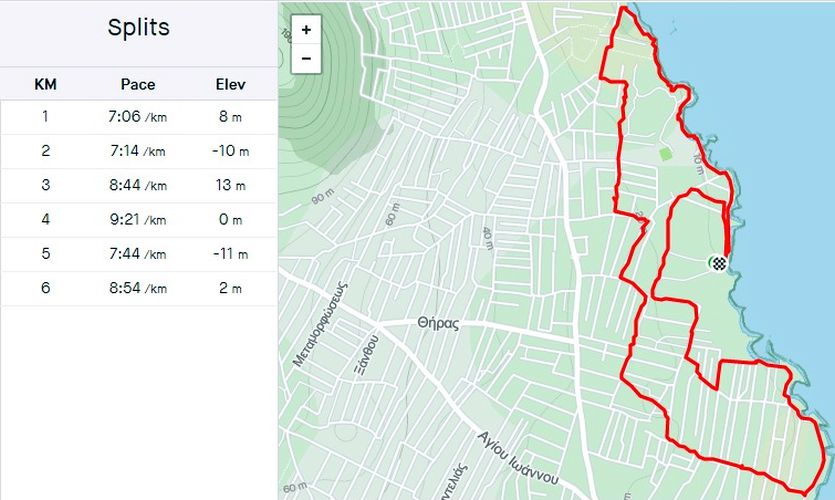Click the Μεταμορφώσεως street label

(320, 325)
